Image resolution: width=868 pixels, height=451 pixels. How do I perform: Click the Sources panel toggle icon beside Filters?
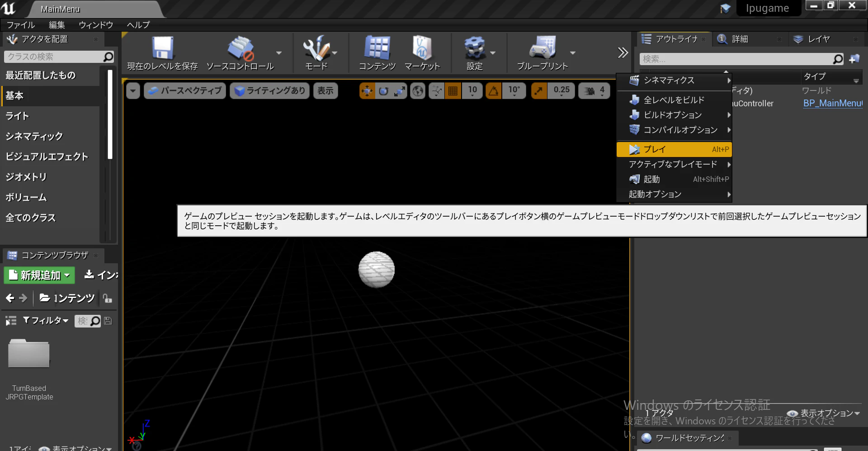pos(11,321)
